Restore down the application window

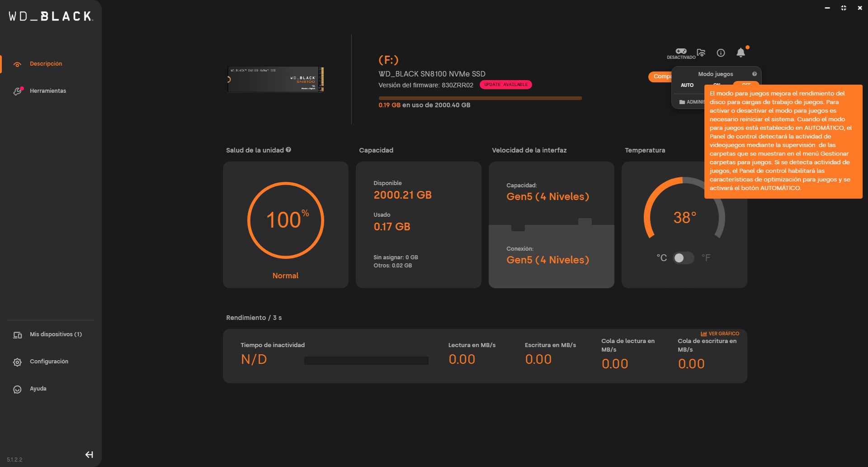click(844, 8)
